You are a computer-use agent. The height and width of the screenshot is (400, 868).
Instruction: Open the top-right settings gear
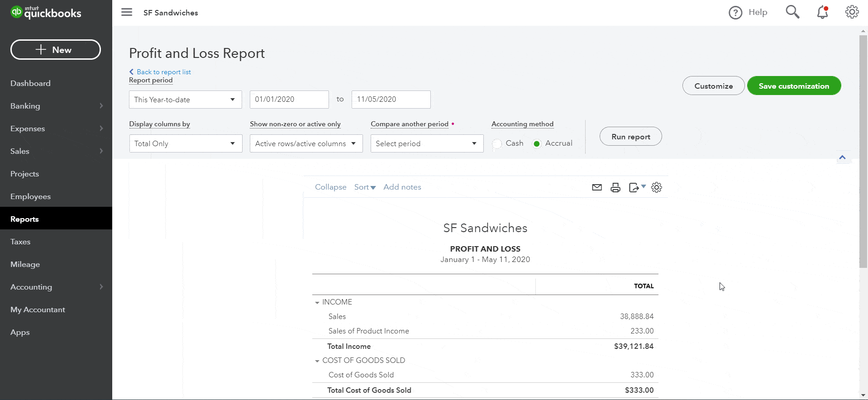click(852, 12)
